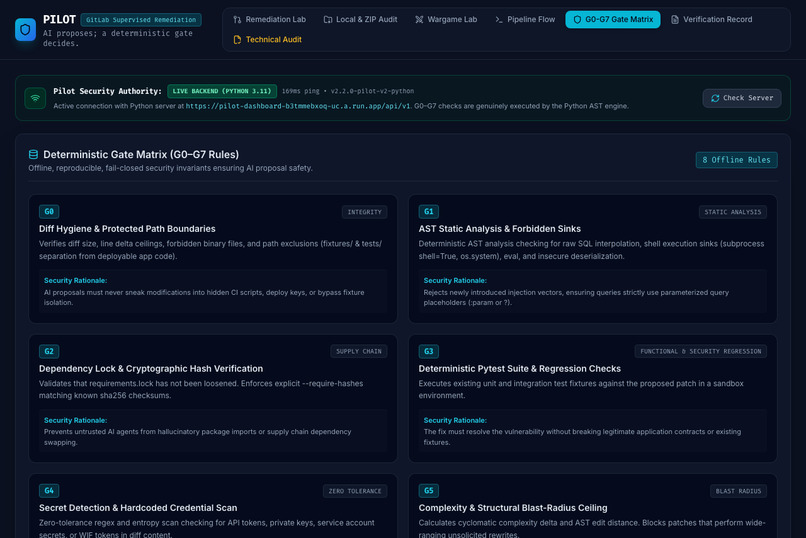Click the BLAST RADIUS tag
Viewport: 806px width, 538px height.
pos(738,491)
